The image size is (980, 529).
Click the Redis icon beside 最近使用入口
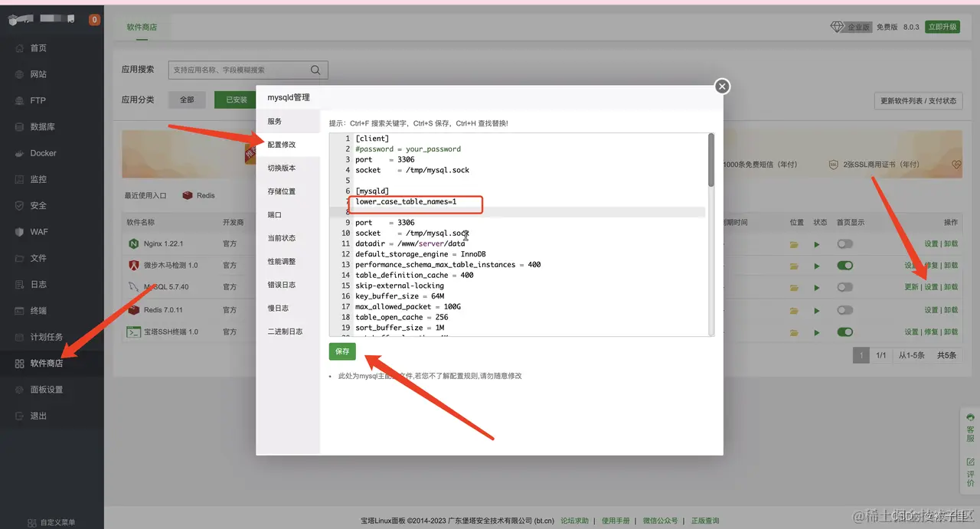click(188, 195)
